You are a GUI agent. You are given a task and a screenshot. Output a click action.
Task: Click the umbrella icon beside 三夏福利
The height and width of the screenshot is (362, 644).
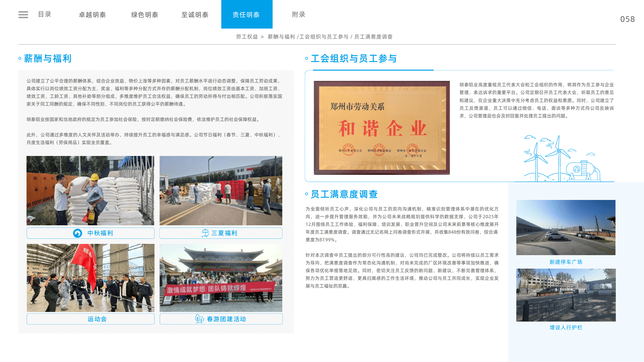(205, 233)
